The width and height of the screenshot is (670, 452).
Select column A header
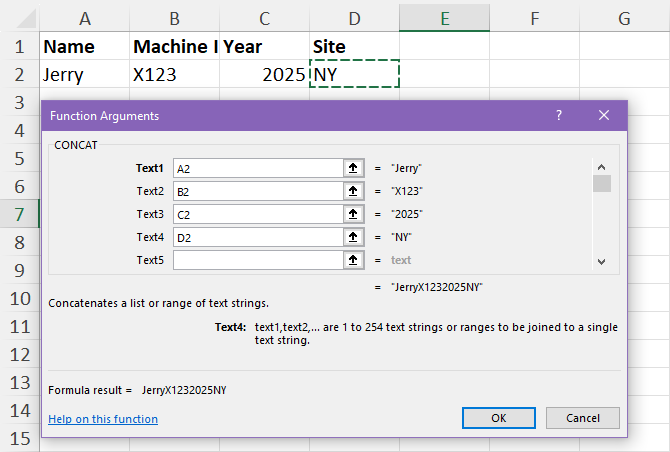(85, 18)
